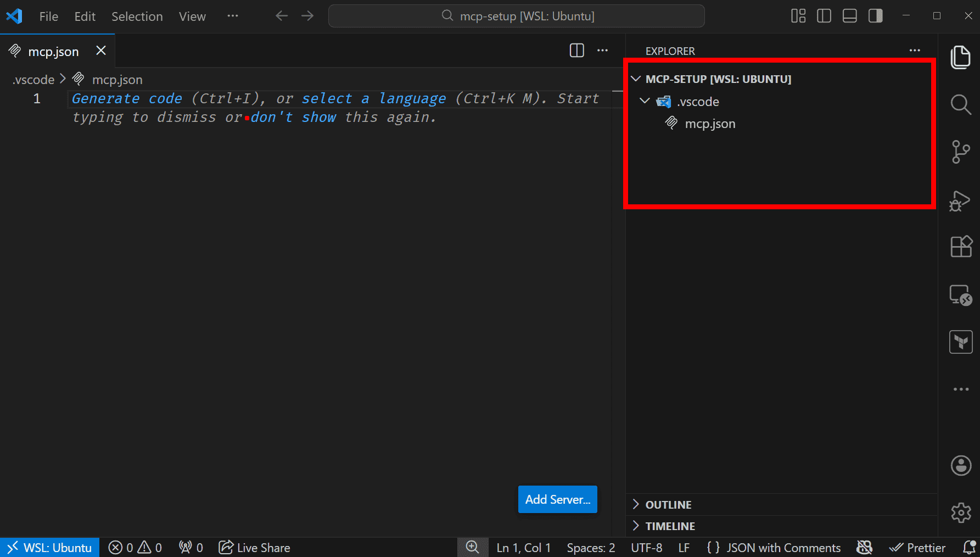Click the Prettier status bar icon
The height and width of the screenshot is (557, 980).
(917, 547)
